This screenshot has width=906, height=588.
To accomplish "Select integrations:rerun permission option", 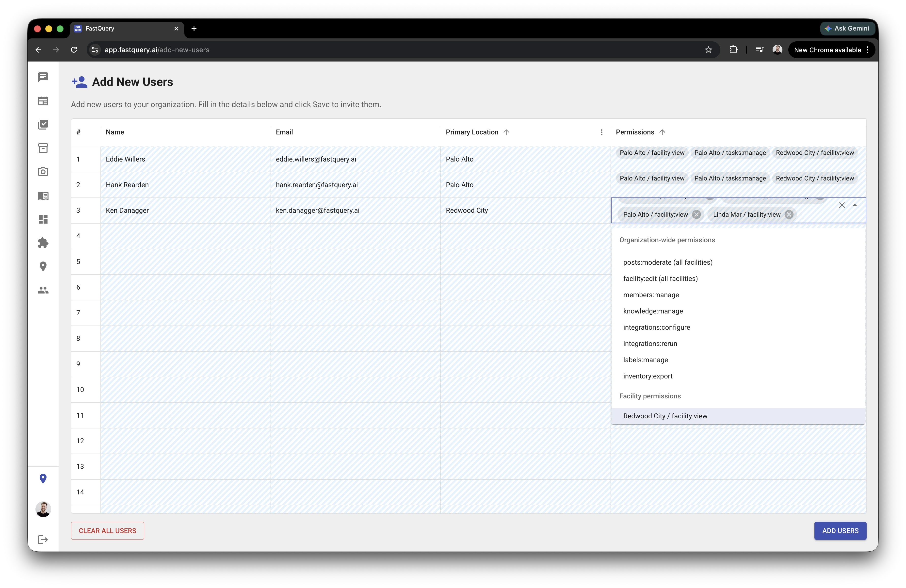I will tap(738, 344).
